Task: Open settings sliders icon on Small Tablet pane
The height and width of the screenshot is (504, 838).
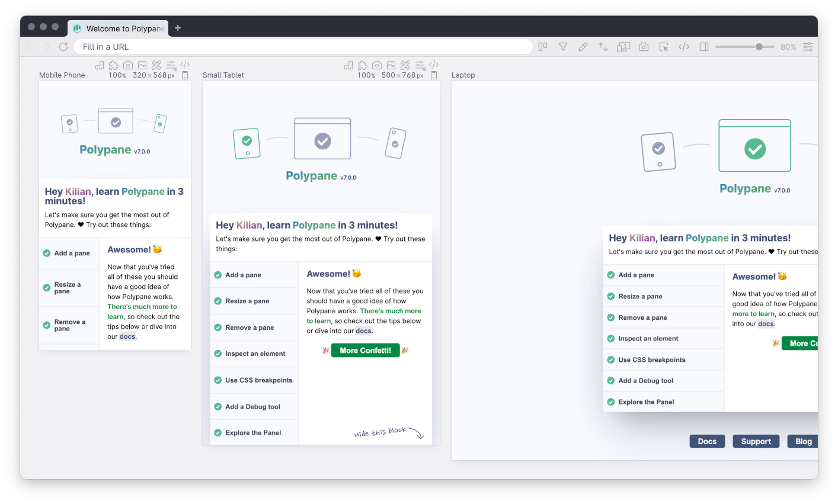Action: [x=420, y=65]
